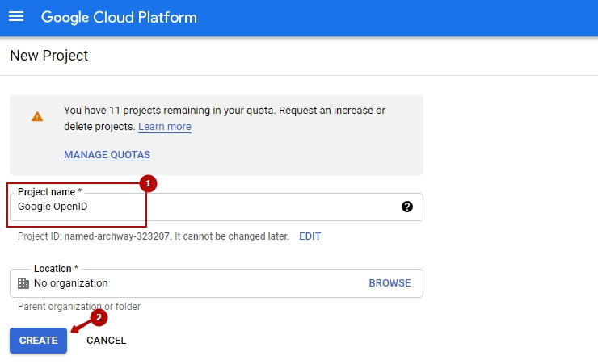
Task: Click the red arrow pointing at CREATE
Action: click(x=81, y=324)
